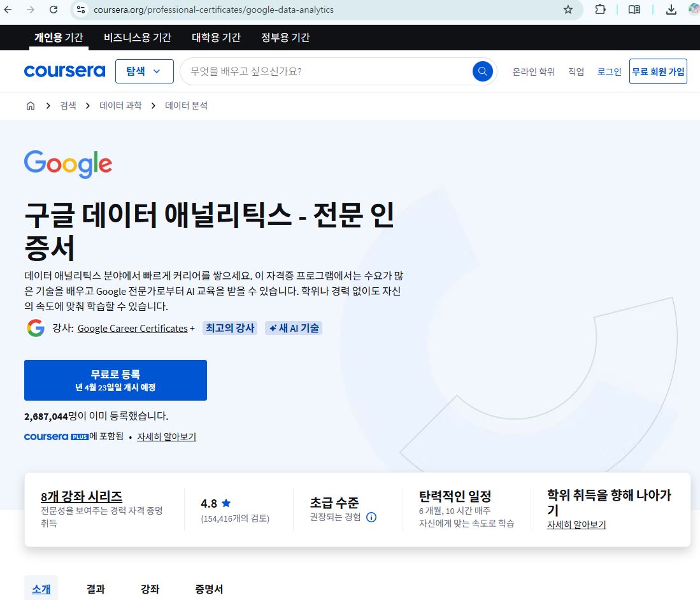Click the Coursera logo
Image resolution: width=700 pixels, height=600 pixels.
65,71
